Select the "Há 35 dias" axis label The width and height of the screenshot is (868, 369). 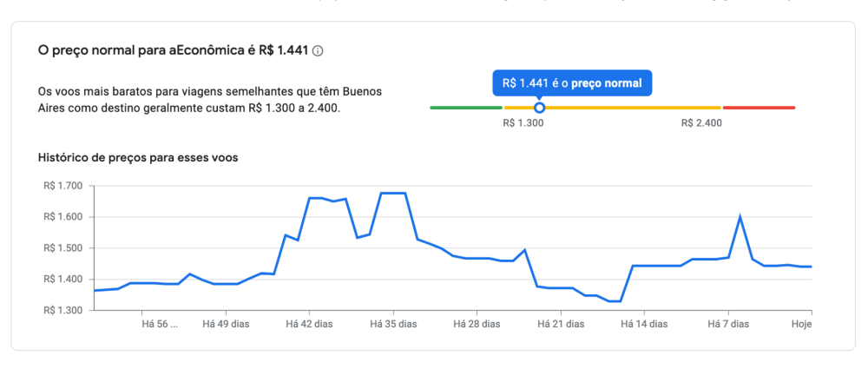pos(393,324)
